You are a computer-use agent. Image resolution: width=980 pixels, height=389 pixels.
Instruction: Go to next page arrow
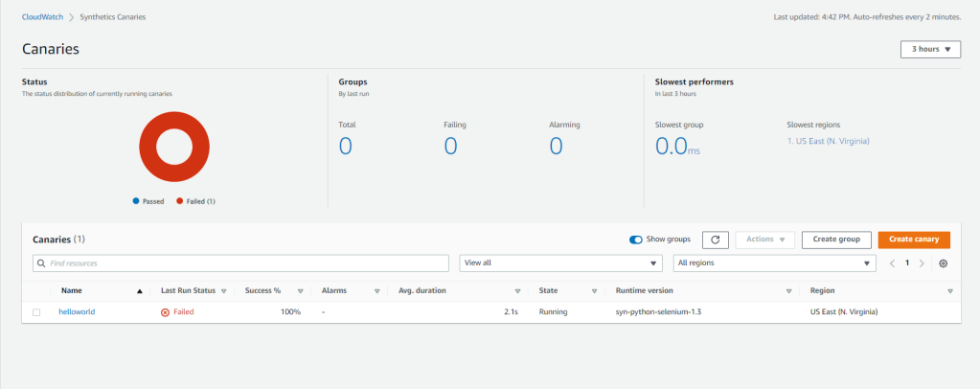click(923, 263)
